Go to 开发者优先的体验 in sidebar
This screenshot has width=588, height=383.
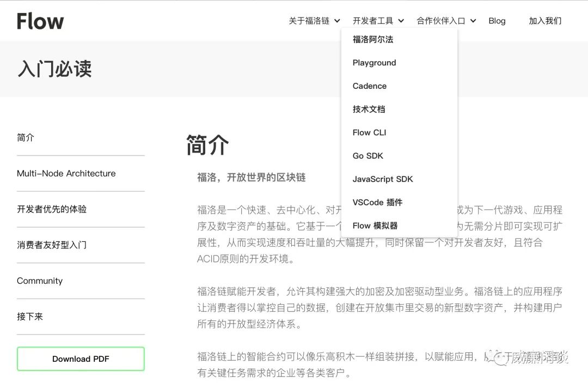pos(52,209)
